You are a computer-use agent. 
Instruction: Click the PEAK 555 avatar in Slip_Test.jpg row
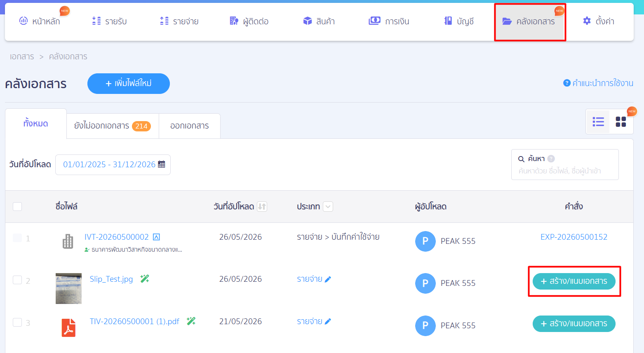coord(425,283)
